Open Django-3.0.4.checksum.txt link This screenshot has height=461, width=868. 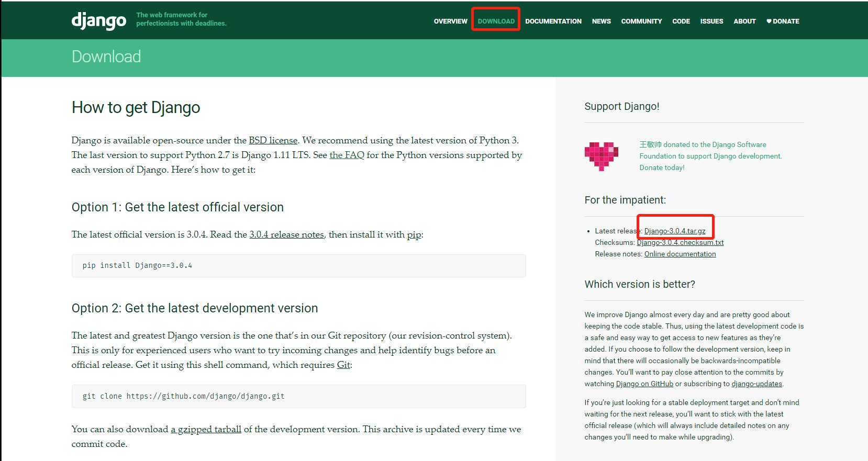pyautogui.click(x=680, y=242)
